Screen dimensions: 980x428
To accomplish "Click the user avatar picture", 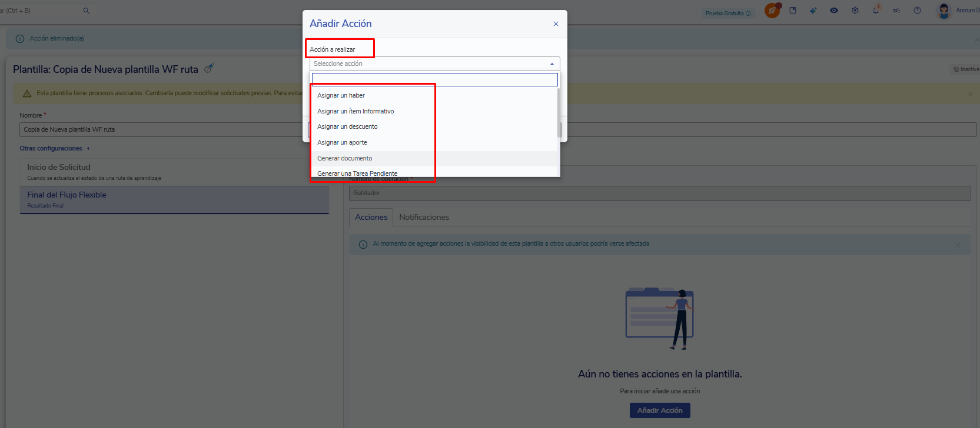I will [x=944, y=11].
